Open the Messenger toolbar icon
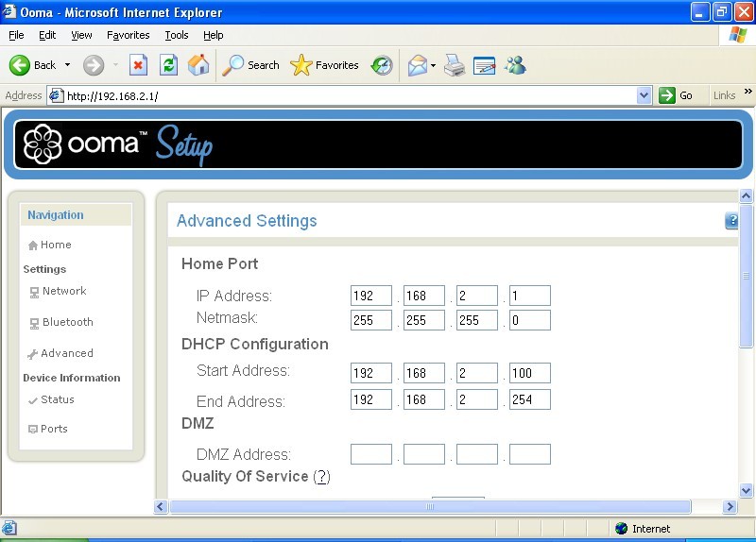The width and height of the screenshot is (756, 542). point(515,65)
